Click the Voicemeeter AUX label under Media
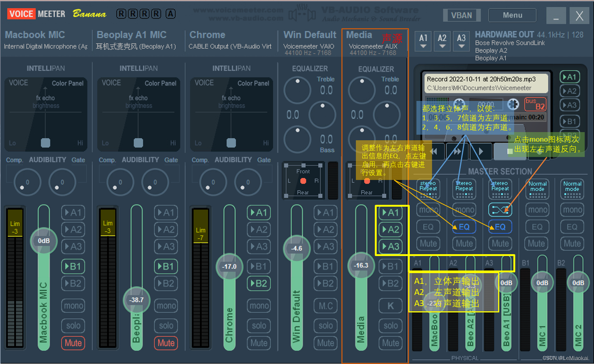 [x=373, y=46]
